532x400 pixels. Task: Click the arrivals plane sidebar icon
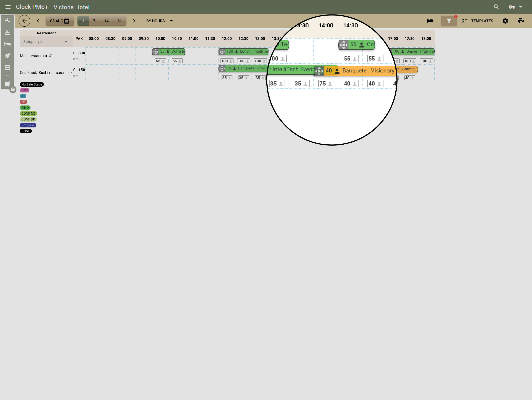(x=7, y=21)
